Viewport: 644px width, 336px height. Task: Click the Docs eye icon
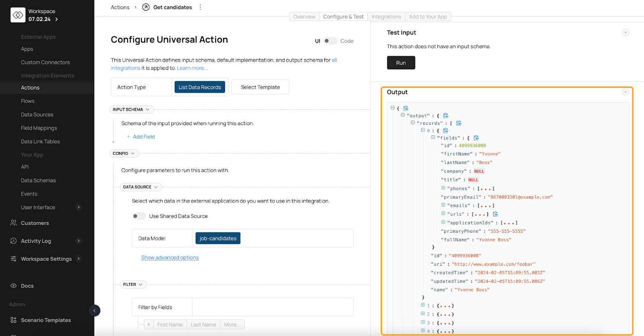coord(14,286)
